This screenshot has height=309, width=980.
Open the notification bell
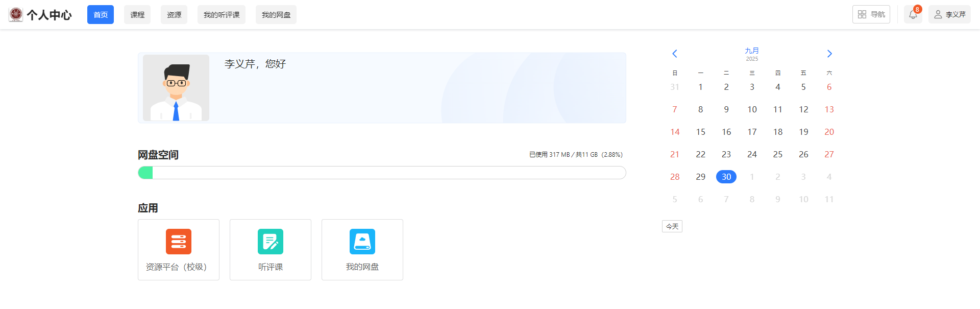913,15
